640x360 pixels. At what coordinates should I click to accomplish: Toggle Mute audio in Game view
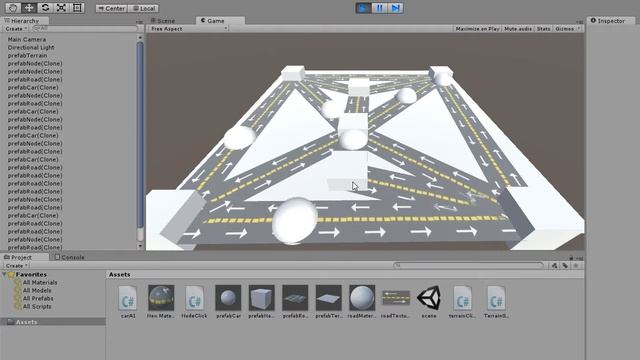coord(518,29)
